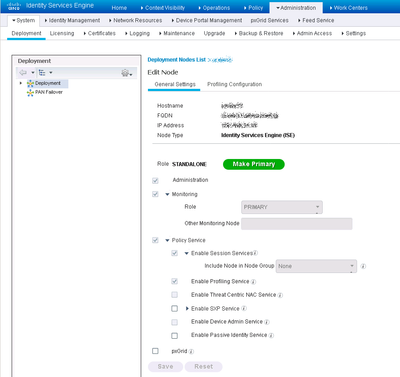Open the Backup & Restore tab

[259, 33]
